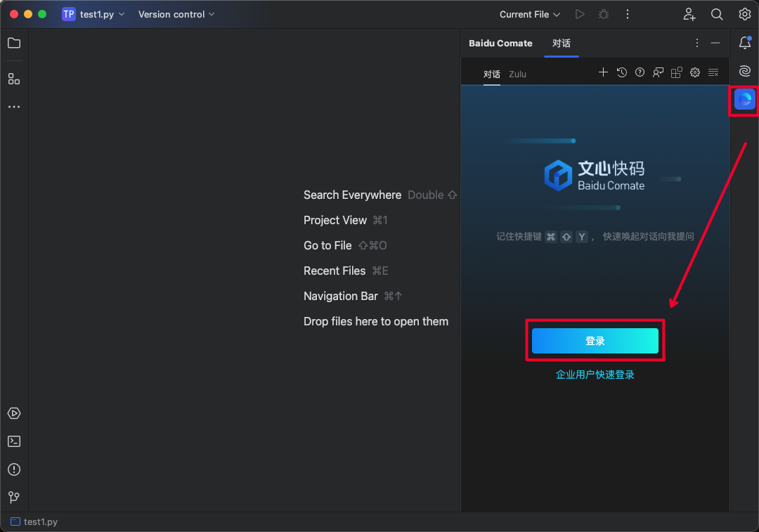Open the Problems tool window icon

click(x=14, y=469)
